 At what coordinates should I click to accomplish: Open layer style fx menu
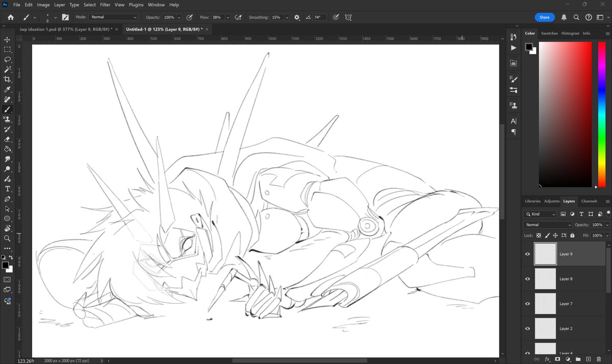(547, 359)
